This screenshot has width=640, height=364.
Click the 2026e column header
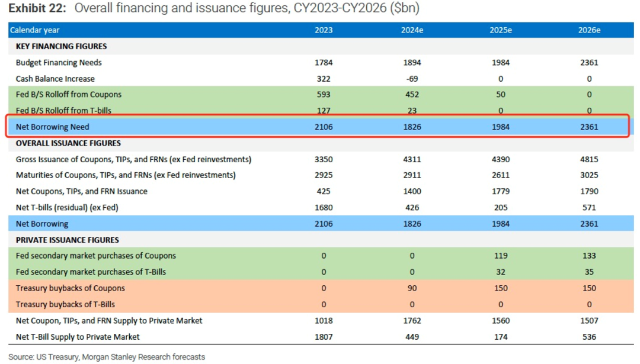pos(589,30)
